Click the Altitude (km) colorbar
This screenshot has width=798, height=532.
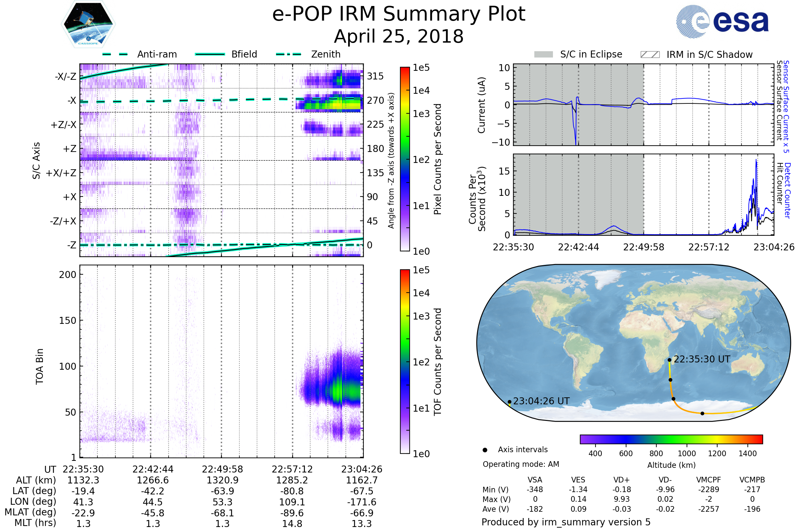point(671,439)
